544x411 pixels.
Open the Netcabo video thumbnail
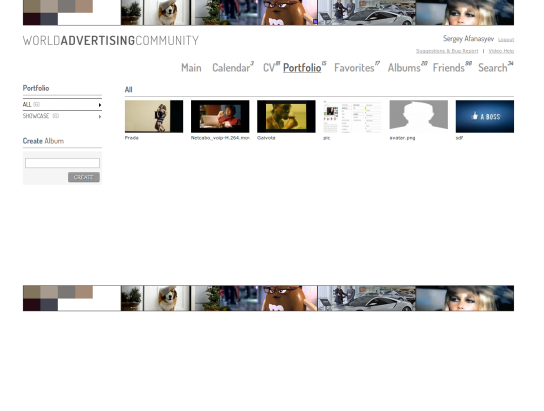220,116
